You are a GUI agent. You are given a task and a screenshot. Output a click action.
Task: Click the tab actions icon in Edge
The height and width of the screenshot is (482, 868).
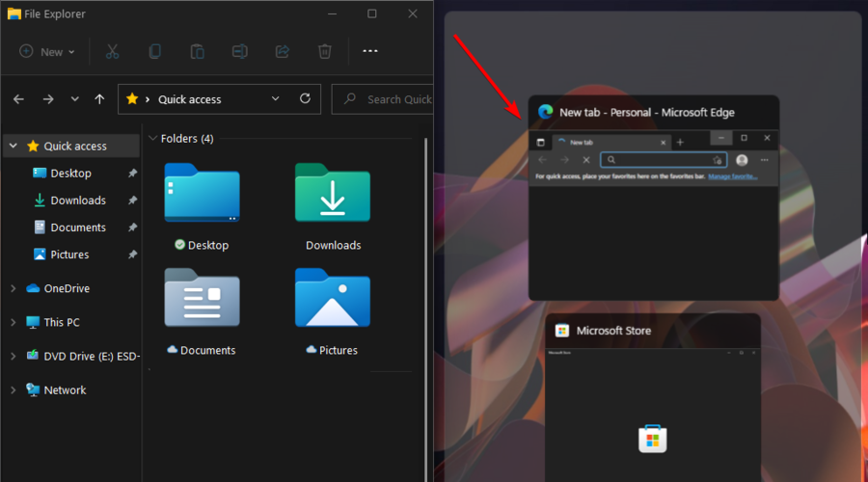tap(541, 143)
